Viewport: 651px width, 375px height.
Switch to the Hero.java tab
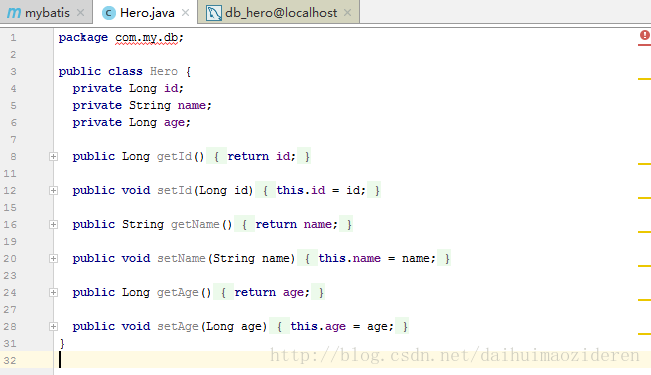point(145,13)
